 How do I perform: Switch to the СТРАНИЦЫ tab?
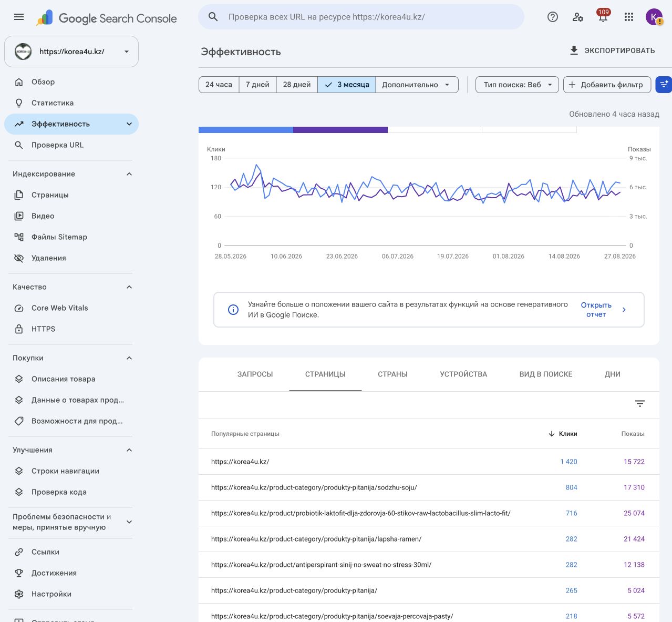point(325,374)
